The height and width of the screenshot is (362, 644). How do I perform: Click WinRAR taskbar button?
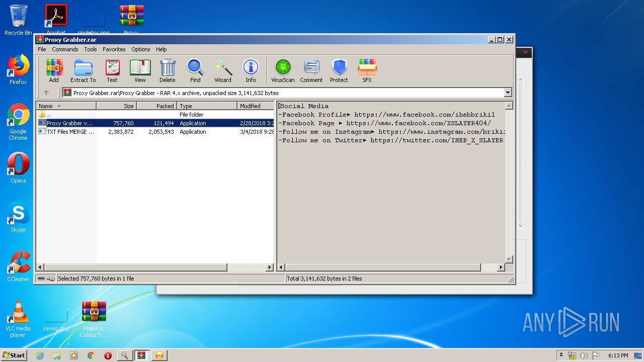pos(141,355)
